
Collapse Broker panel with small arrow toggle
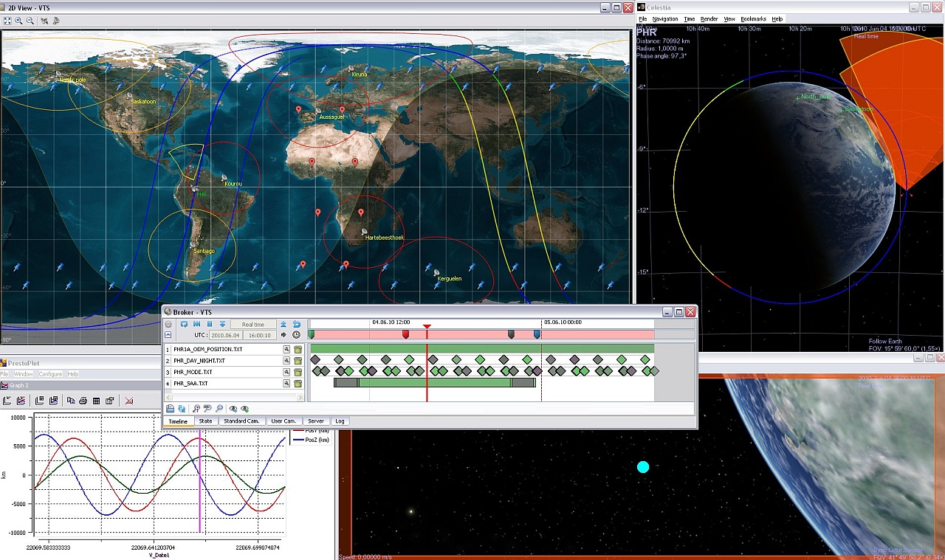[x=168, y=335]
